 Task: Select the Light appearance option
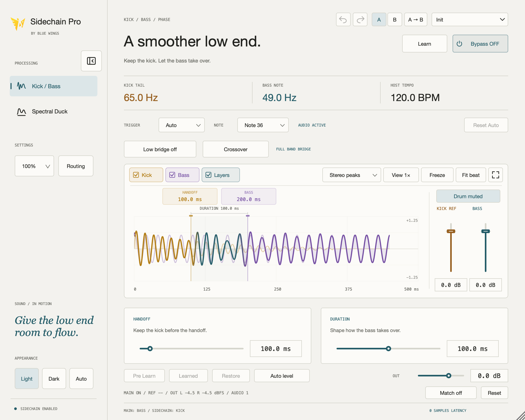[x=27, y=379]
